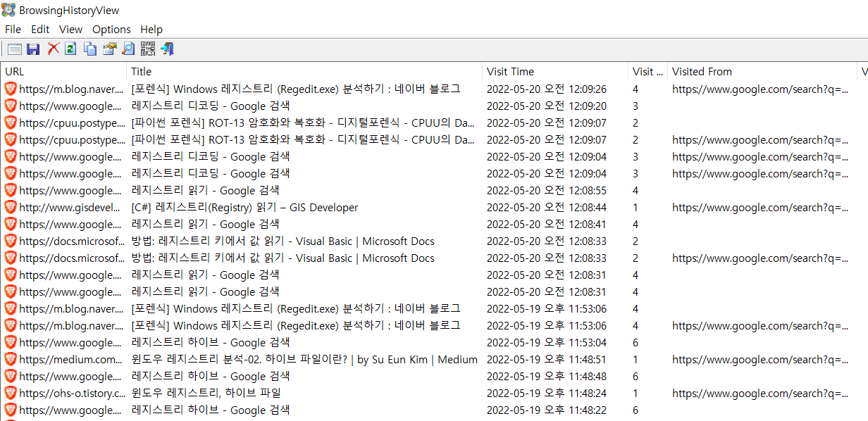
Task: Click the BrowsingHistoryView title bar app icon
Action: (9, 10)
